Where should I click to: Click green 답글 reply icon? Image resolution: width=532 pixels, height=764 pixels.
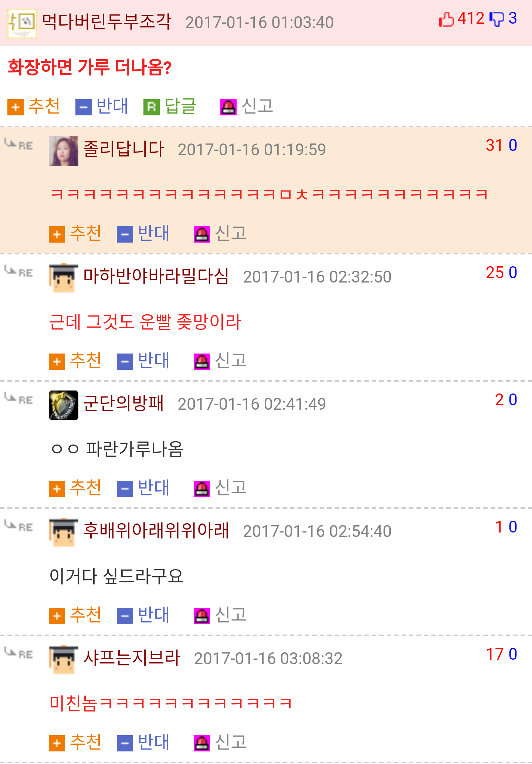(152, 107)
